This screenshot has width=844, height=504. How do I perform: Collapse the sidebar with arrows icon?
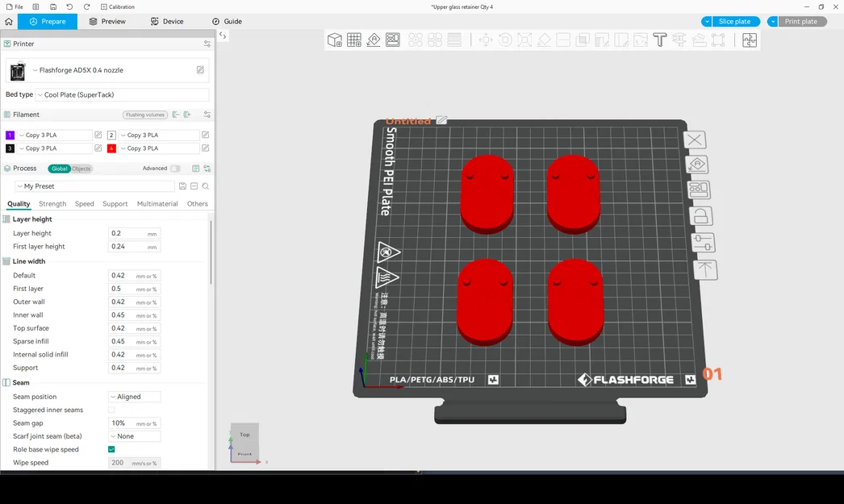tap(223, 35)
